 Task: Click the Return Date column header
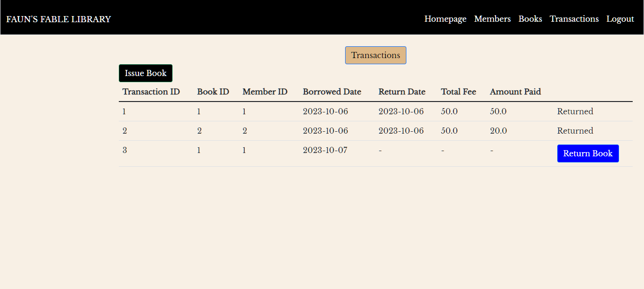402,92
